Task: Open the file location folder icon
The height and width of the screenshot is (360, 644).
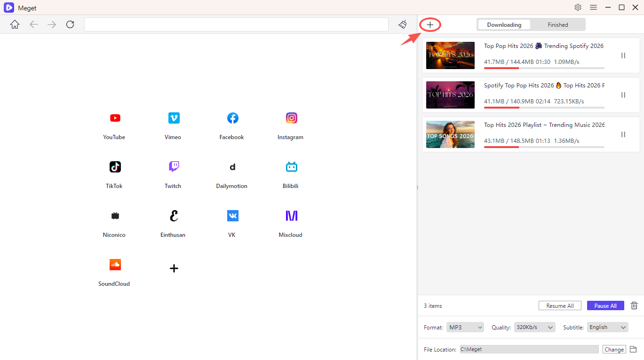Action: (x=633, y=349)
